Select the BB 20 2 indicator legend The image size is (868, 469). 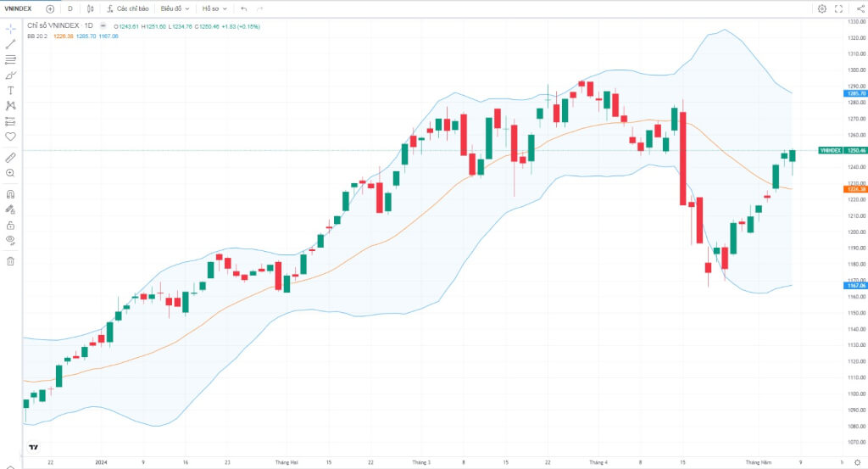pos(37,36)
